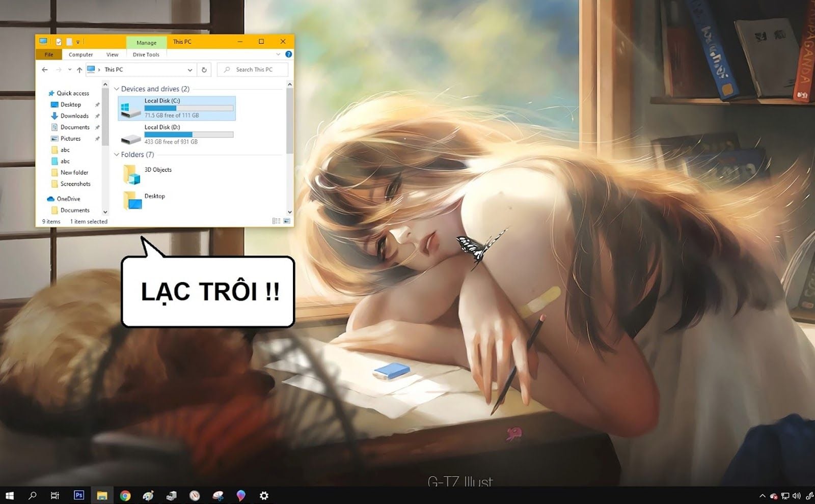Open the address bar history dropdown
The height and width of the screenshot is (504, 815).
(x=190, y=69)
